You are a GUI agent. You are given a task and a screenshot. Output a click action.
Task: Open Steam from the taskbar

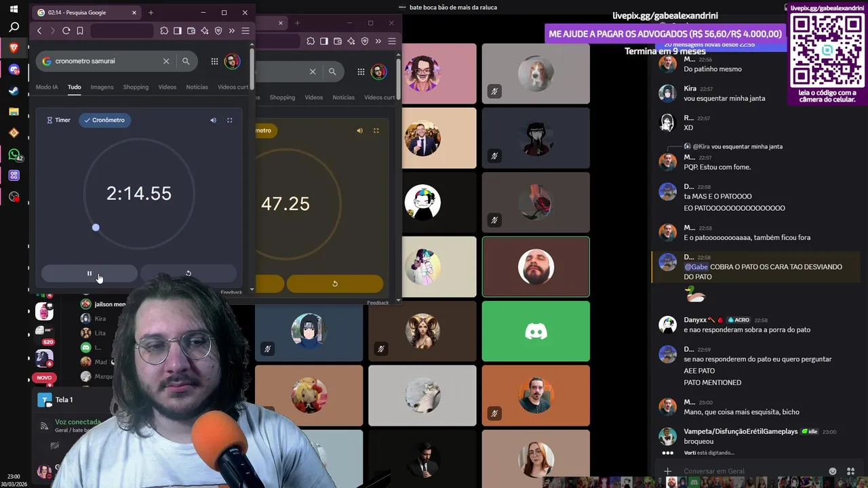tap(14, 91)
